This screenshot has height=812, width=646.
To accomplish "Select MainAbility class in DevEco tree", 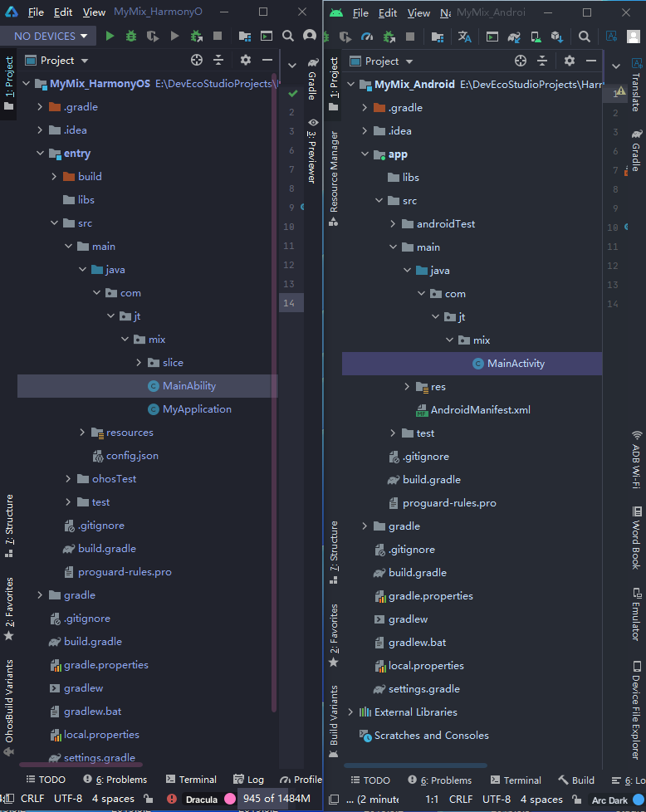I will tap(148, 386).
